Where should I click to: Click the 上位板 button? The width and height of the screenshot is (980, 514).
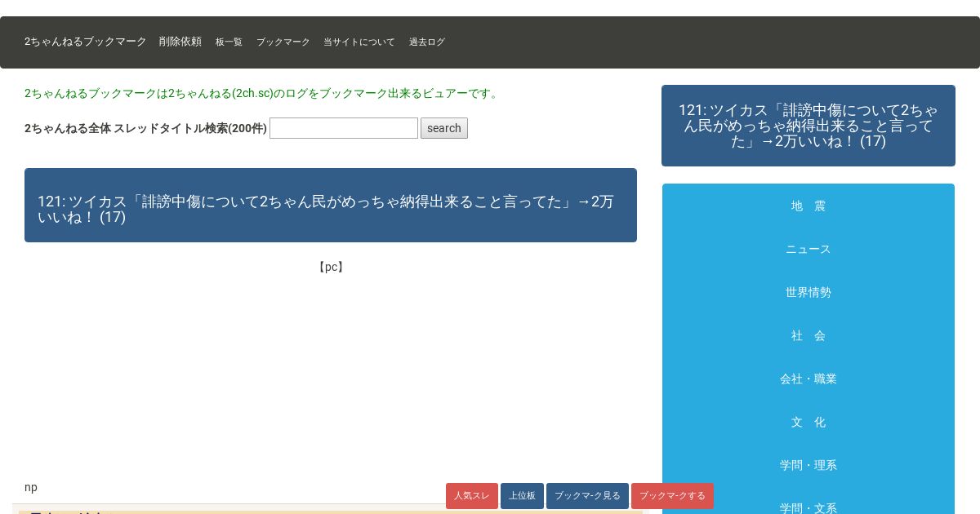click(522, 496)
